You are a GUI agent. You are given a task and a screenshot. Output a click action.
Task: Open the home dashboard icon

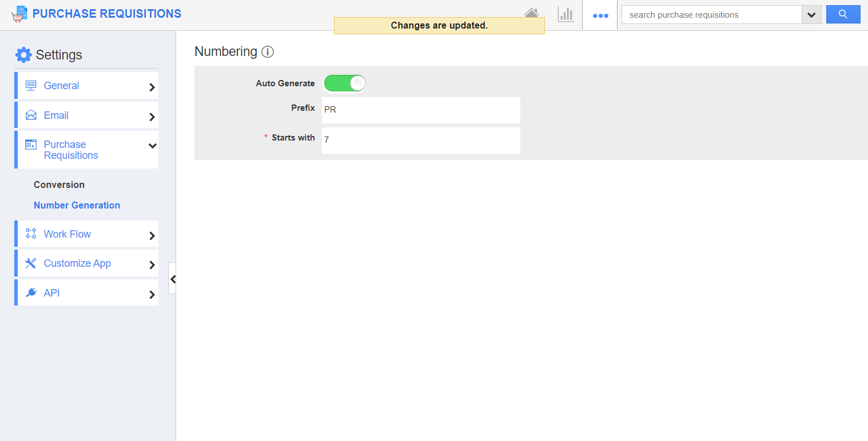click(532, 14)
